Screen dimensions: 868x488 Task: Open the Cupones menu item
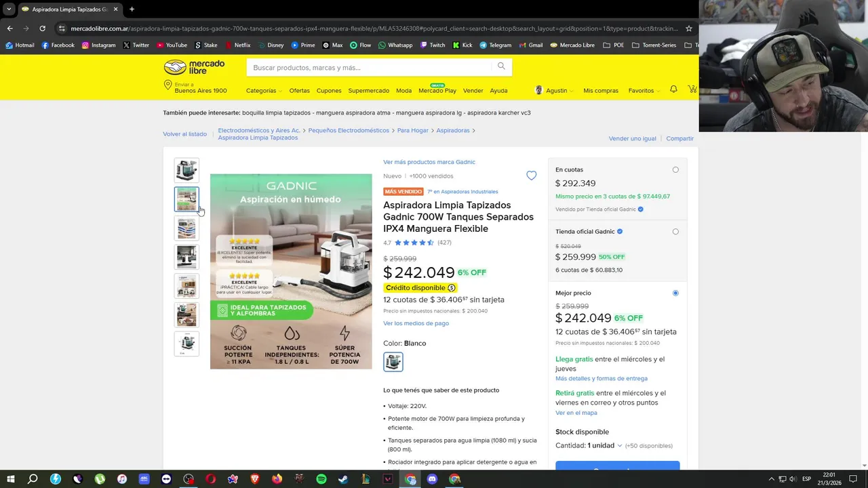(x=329, y=90)
